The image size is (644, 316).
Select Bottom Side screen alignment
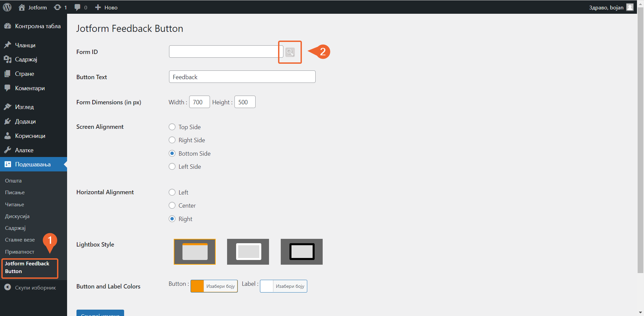pyautogui.click(x=172, y=153)
